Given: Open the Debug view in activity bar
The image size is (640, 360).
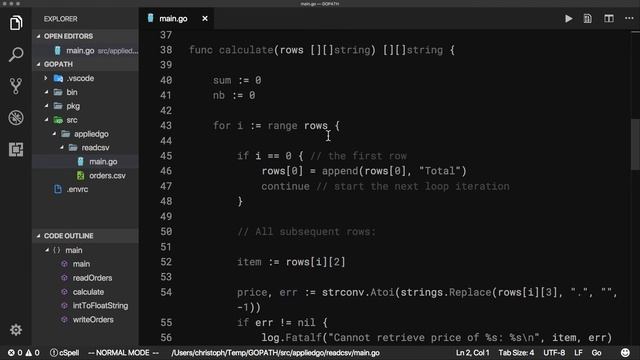Looking at the screenshot, I should point(16,118).
